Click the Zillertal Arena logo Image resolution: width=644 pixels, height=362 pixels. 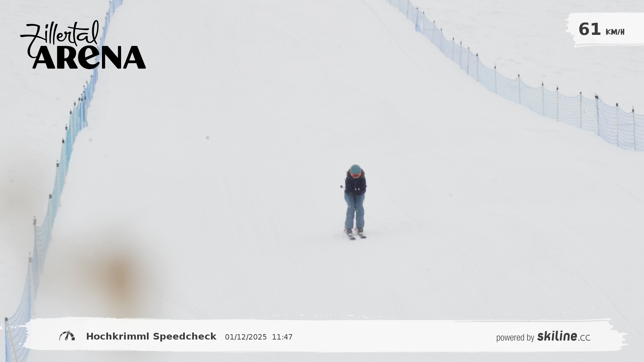[x=83, y=45]
